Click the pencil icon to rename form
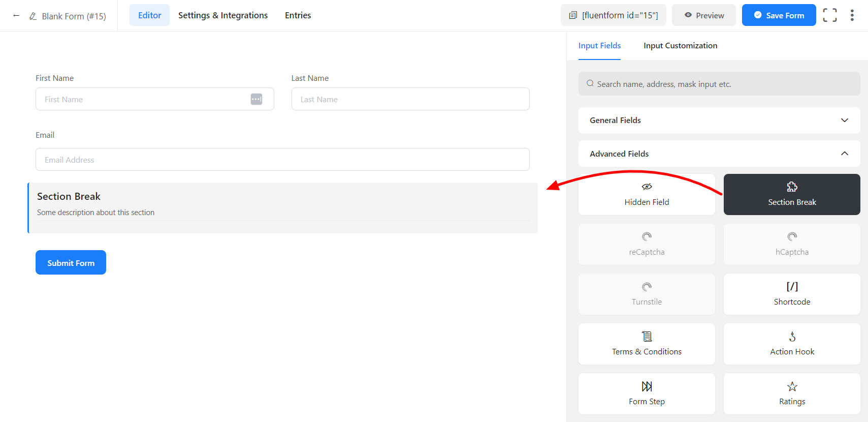The height and width of the screenshot is (422, 868). click(x=33, y=16)
